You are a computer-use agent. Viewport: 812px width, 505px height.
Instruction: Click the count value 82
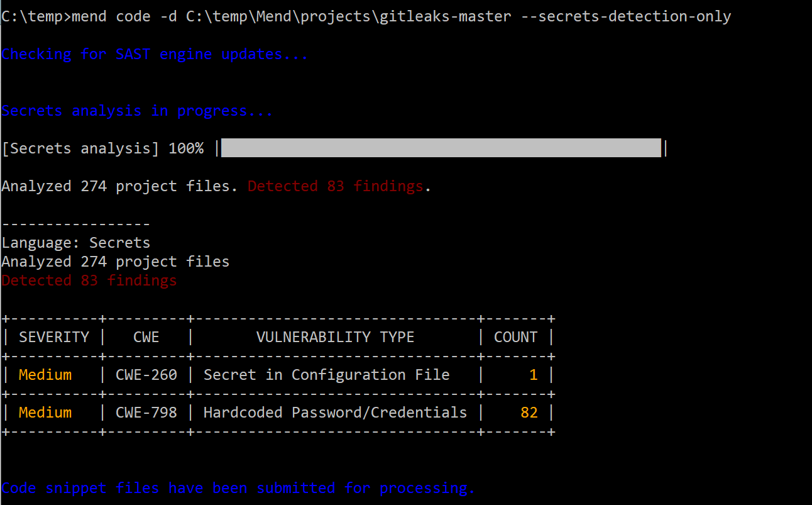pyautogui.click(x=529, y=413)
